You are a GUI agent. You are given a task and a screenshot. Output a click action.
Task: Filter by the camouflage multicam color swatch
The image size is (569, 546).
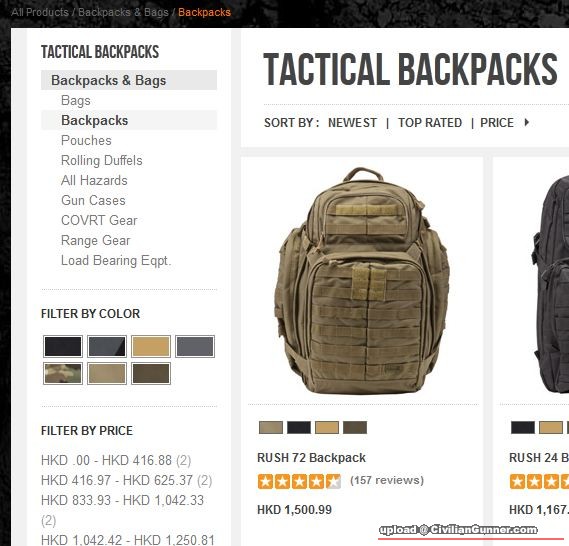pos(63,373)
